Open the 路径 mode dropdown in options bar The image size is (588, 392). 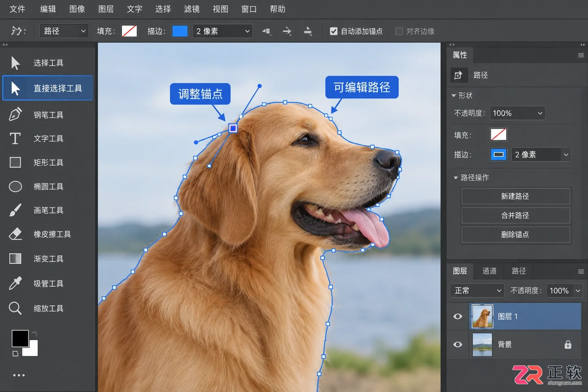(64, 31)
